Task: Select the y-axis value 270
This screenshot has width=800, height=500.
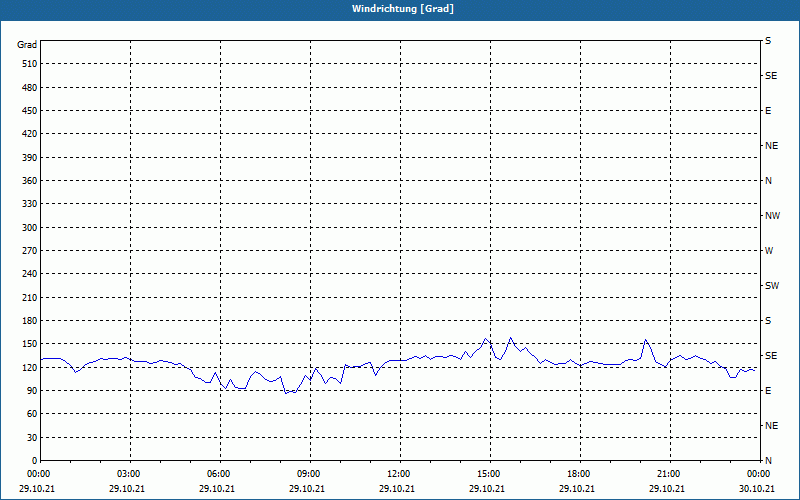Action: coord(29,251)
